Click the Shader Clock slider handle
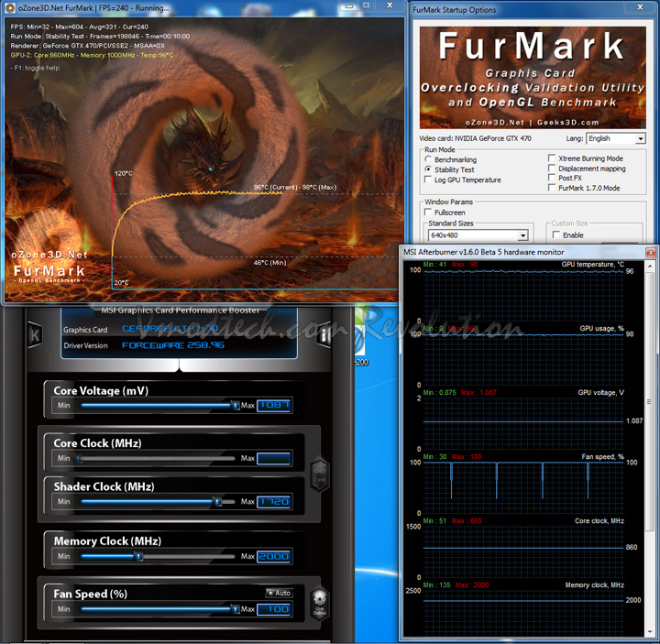 click(x=217, y=502)
